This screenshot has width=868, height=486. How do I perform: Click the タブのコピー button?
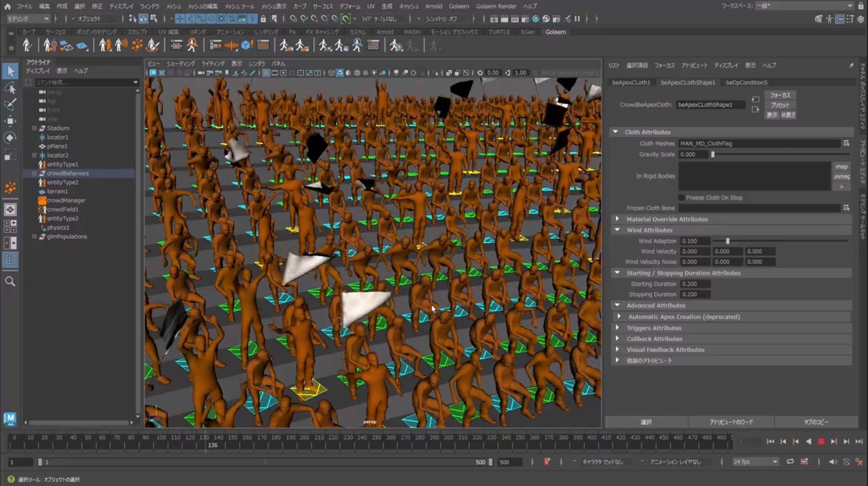click(x=816, y=422)
